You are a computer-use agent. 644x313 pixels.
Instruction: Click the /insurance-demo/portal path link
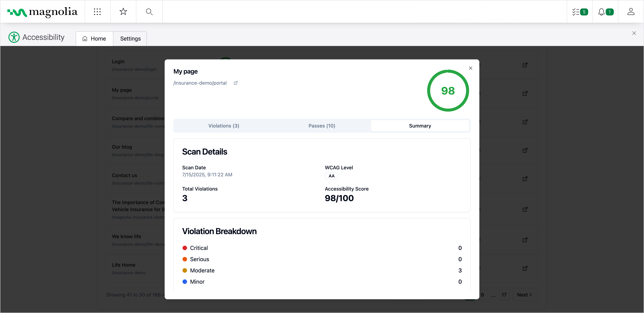tap(200, 83)
